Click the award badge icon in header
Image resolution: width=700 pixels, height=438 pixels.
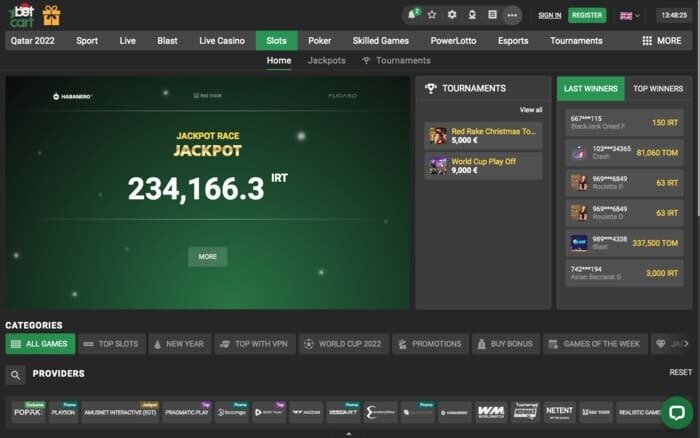(x=472, y=15)
